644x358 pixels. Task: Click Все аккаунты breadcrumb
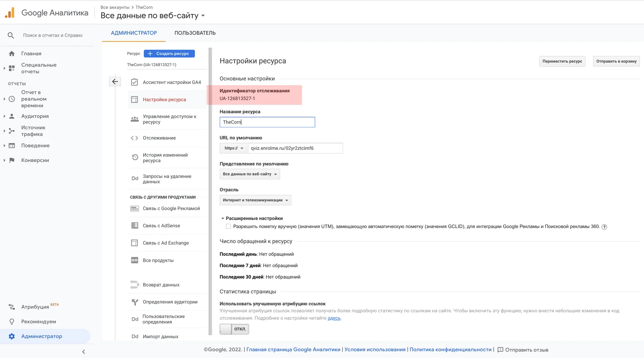tap(115, 7)
